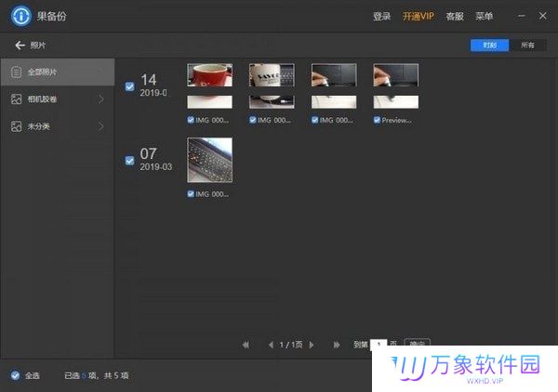Viewport: 558px width, 392px height.
Task: Click the 2019-03 date under 07
Action: (156, 166)
